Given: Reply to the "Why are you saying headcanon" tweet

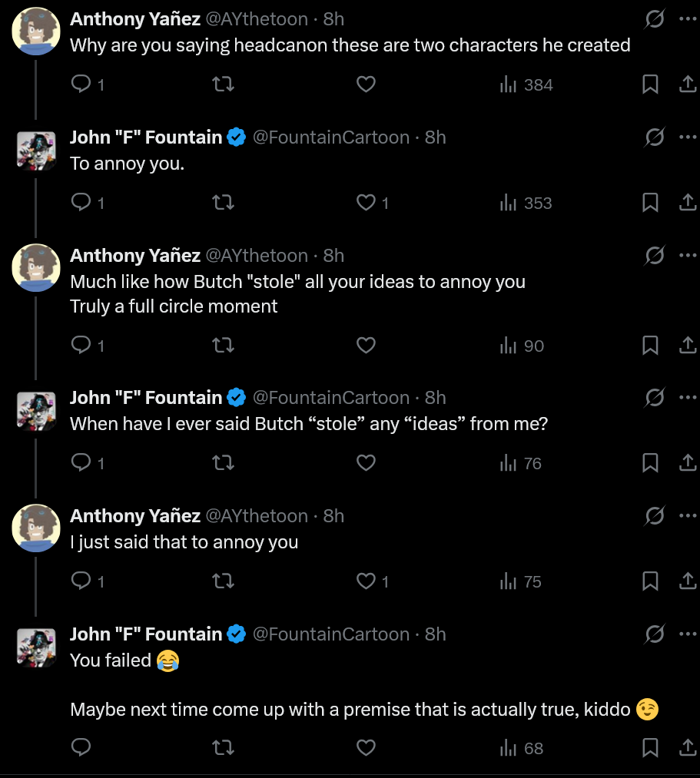Looking at the screenshot, I should point(81,84).
